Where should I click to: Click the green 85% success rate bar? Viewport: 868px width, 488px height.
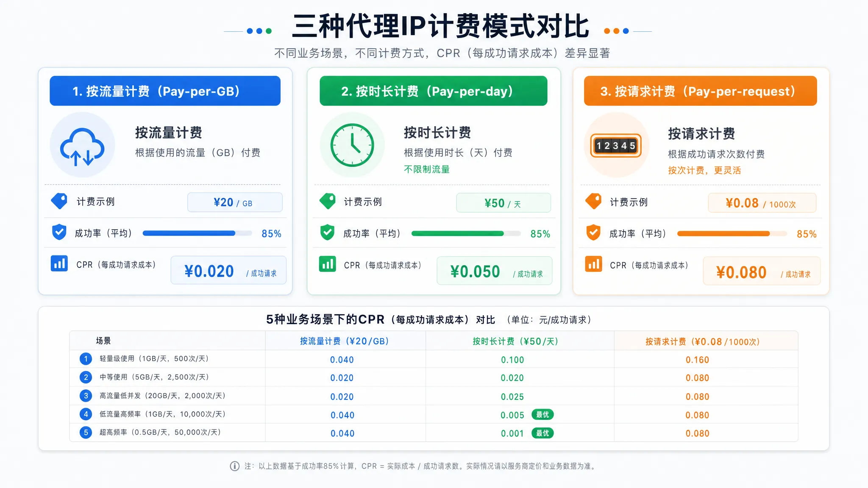[466, 233]
